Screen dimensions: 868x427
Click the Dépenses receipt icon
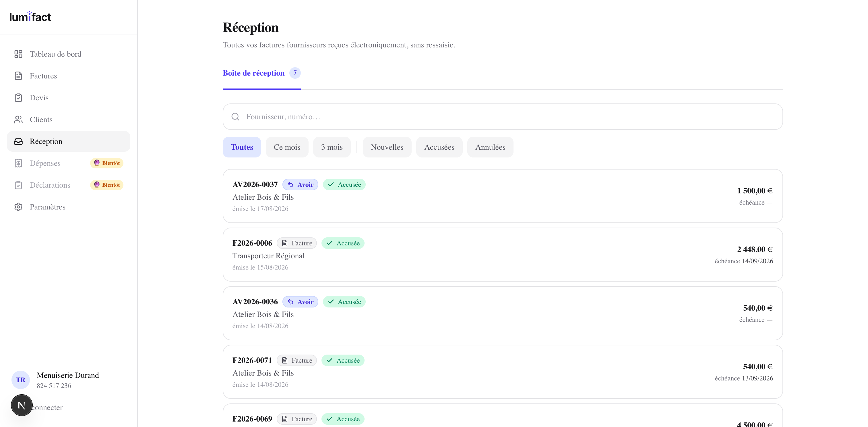(x=18, y=163)
